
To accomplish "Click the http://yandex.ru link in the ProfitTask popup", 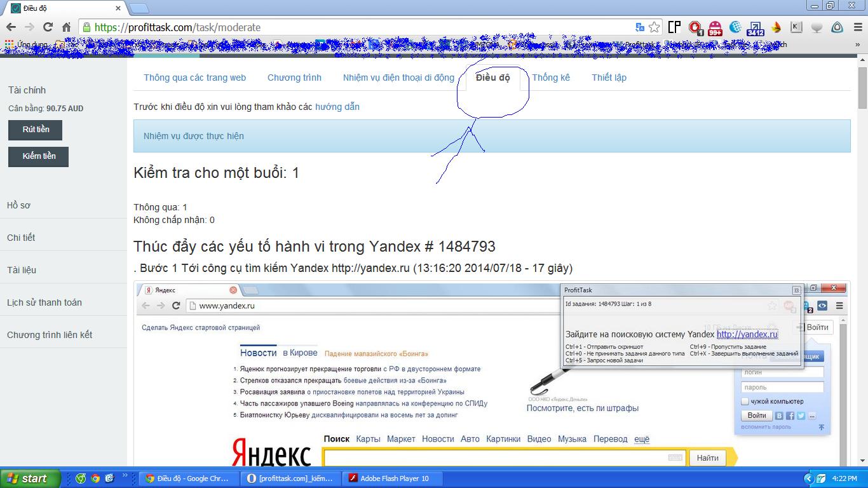I will (x=747, y=334).
